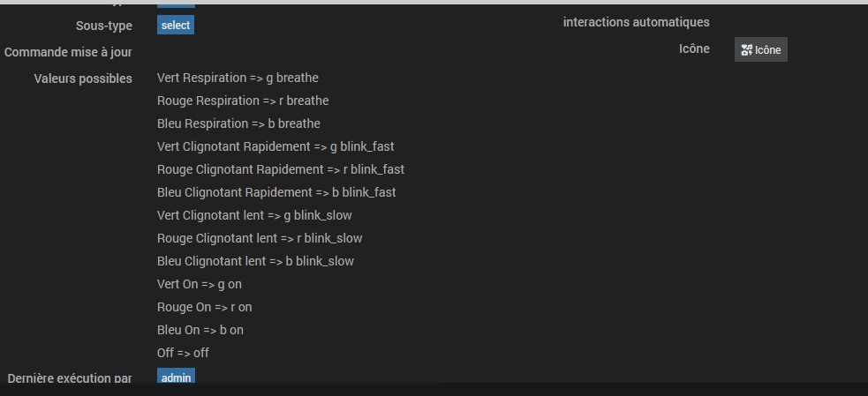
Task: Click the "interactions automatiques" text
Action: click(x=636, y=22)
